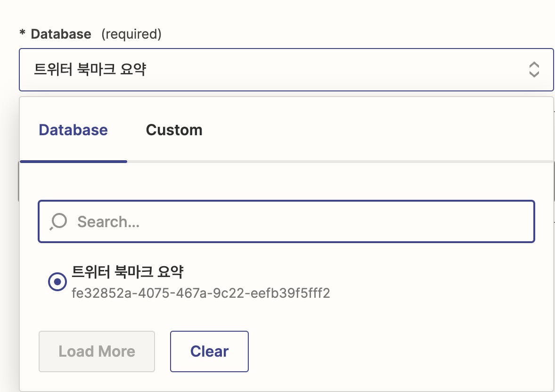Click the Load More button
Image resolution: width=555 pixels, height=392 pixels.
(x=97, y=351)
